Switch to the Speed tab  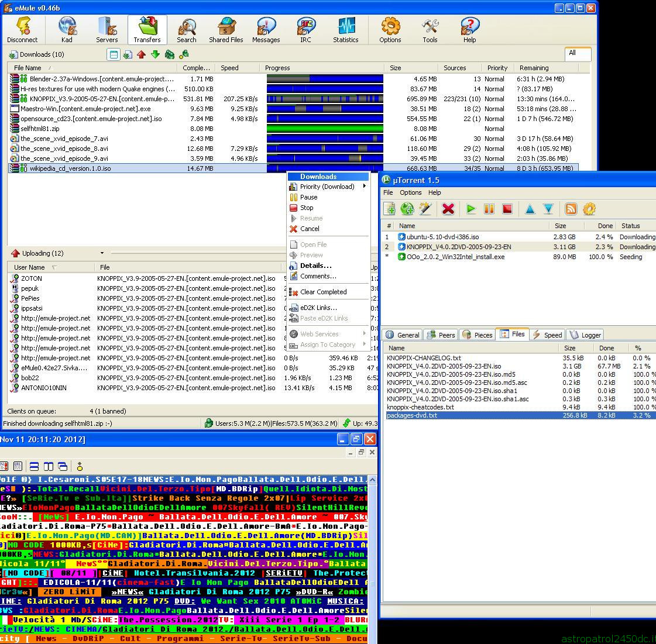548,335
